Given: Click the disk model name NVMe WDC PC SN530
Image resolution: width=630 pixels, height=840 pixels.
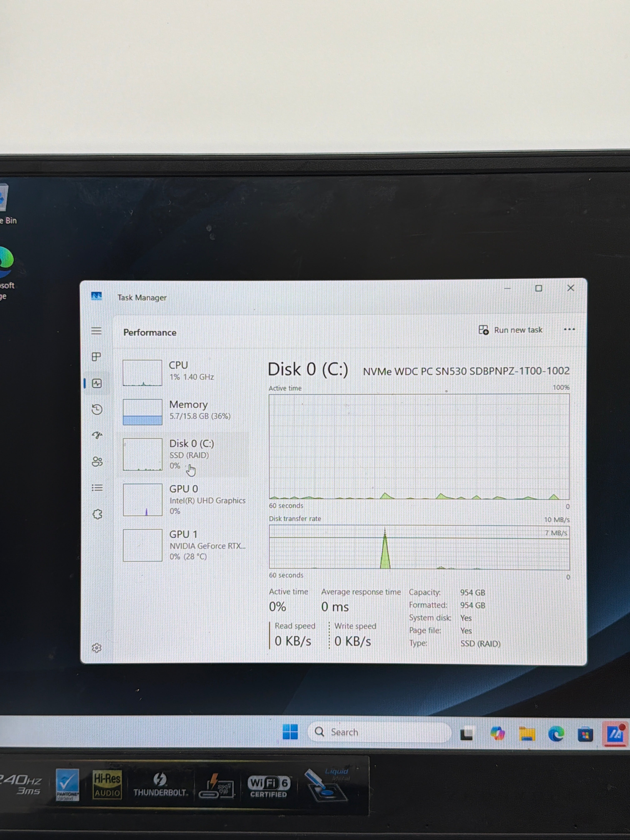Looking at the screenshot, I should coord(466,371).
